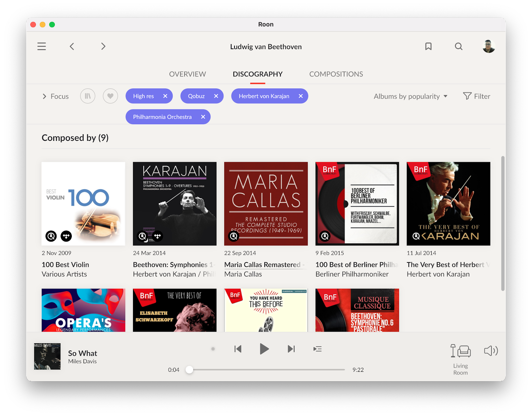Viewport: 532px width, 416px height.
Task: Click the '9:22' track duration
Action: tap(358, 370)
